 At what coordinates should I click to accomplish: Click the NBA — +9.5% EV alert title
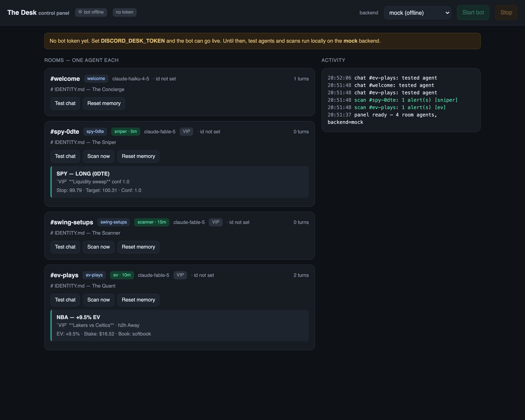coord(78,317)
